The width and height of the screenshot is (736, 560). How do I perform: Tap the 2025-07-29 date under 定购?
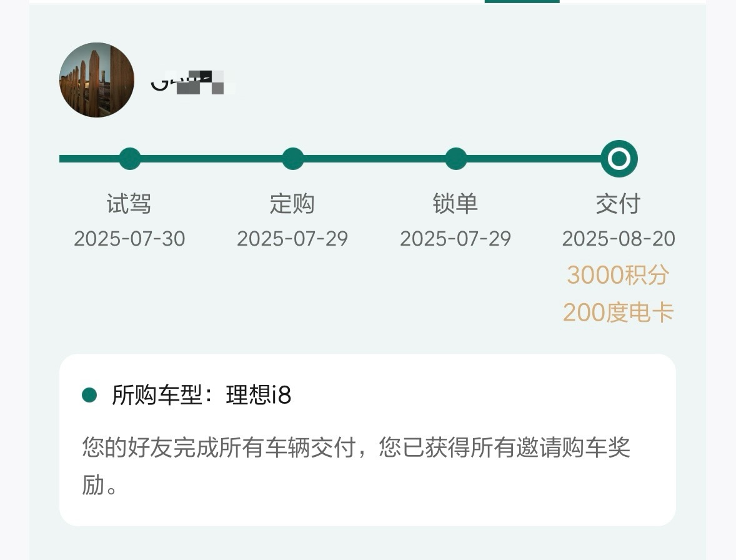[292, 239]
